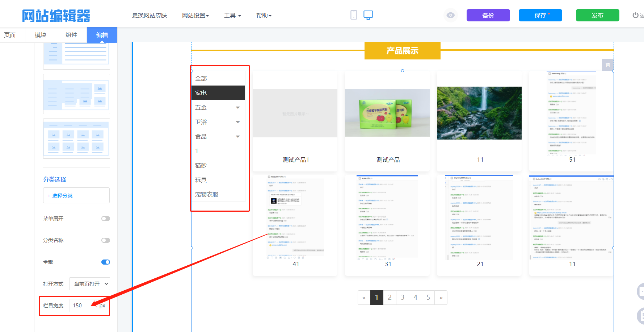The height and width of the screenshot is (332, 644).
Task: Go to pagination page 3
Action: [403, 298]
